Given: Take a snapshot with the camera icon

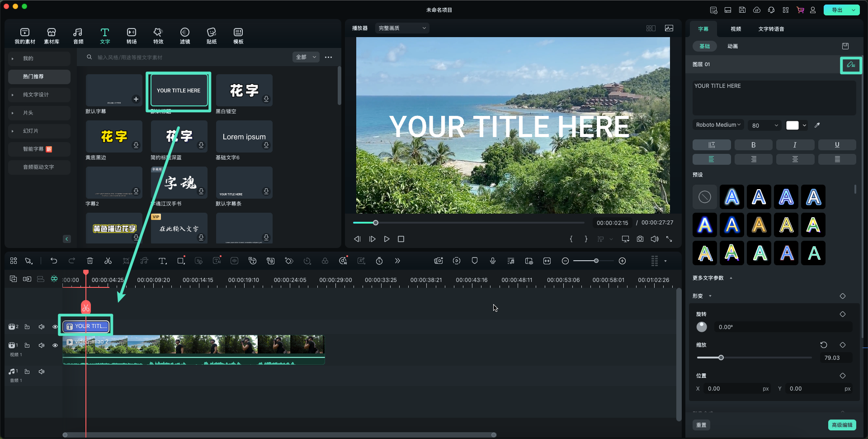Looking at the screenshot, I should pos(640,239).
